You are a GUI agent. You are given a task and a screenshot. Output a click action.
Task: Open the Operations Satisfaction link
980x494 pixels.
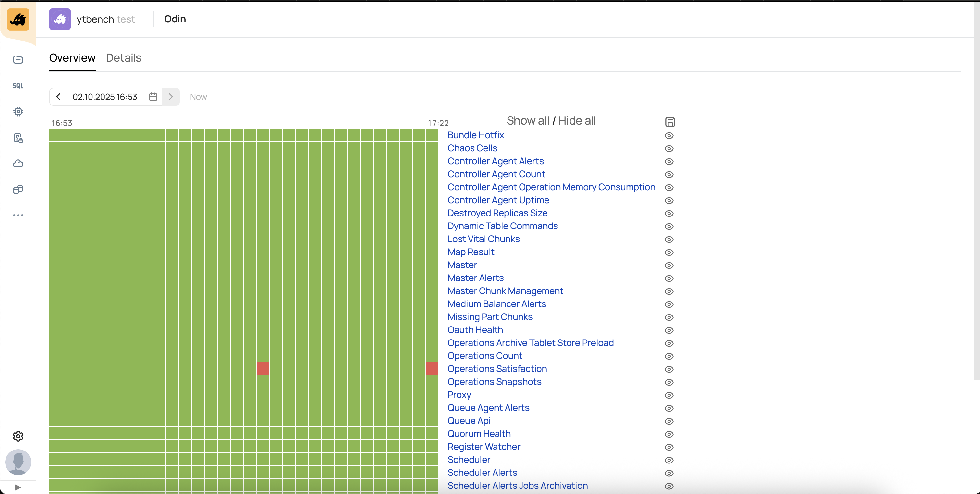497,369
